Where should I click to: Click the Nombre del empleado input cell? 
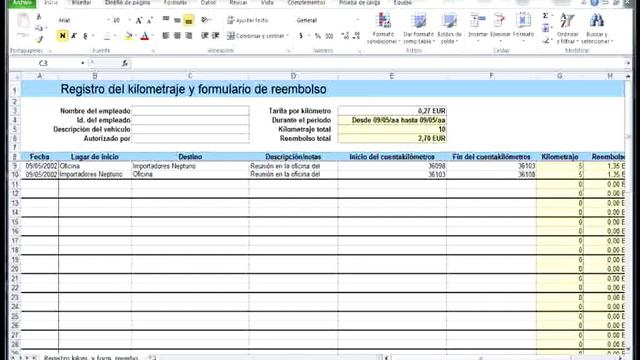point(190,111)
